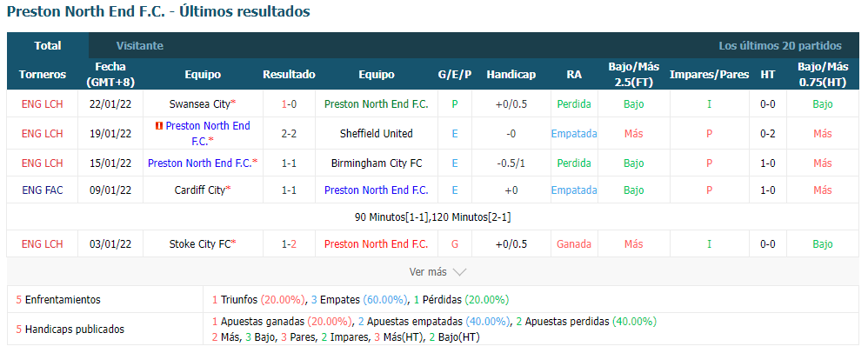Open Sheffield United team link
Screen dimensions: 868x353
pyautogui.click(x=377, y=133)
